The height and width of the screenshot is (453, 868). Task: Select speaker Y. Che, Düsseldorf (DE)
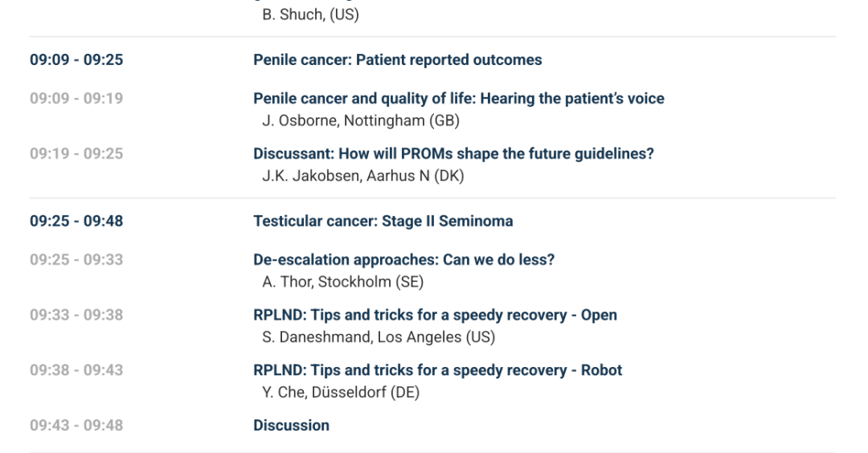point(341,393)
